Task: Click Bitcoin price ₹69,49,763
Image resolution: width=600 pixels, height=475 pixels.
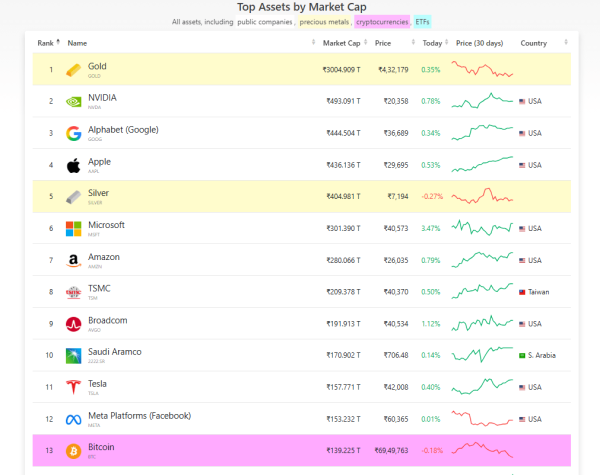Action: pos(391,451)
